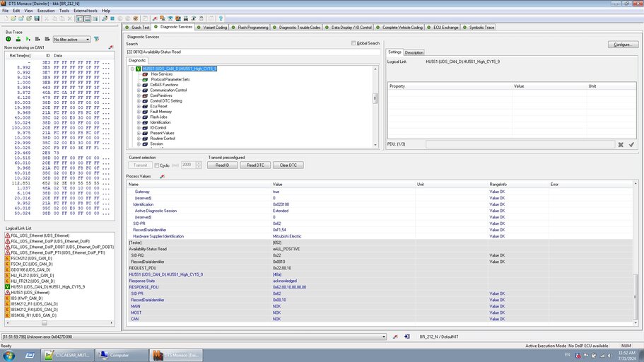Toggle the left panel layout button in the toolbar
The image size is (644, 362).
coord(80,18)
